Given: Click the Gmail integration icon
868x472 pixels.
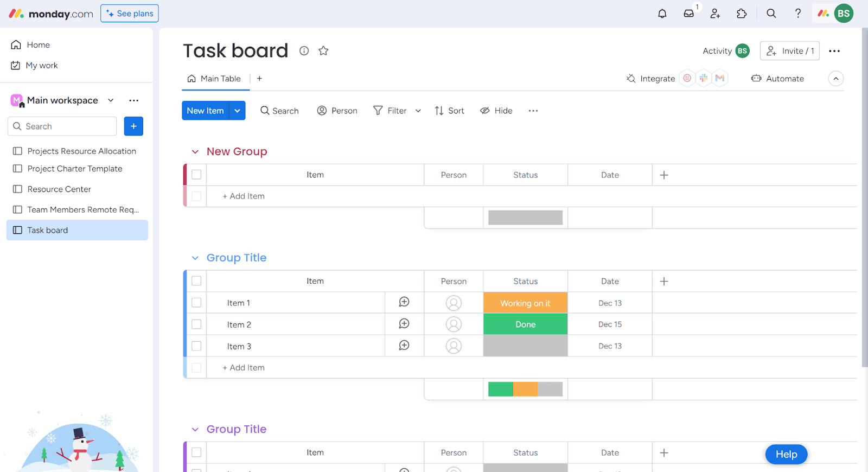Looking at the screenshot, I should (720, 78).
